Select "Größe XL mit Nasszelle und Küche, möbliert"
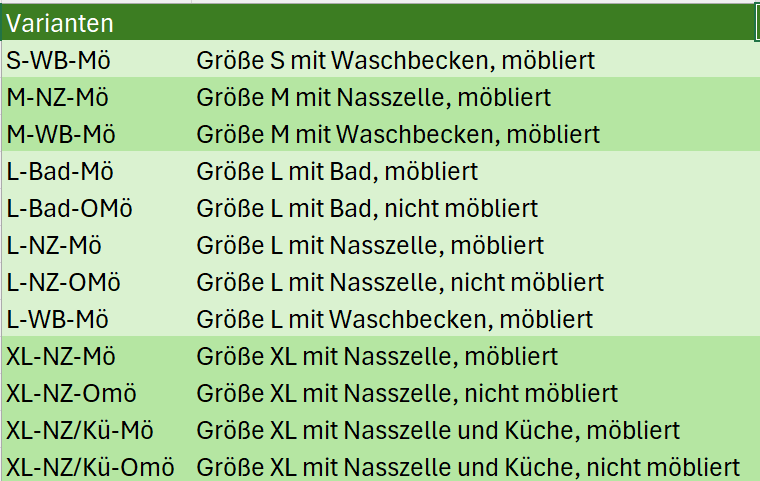This screenshot has height=481, width=760. 438,430
